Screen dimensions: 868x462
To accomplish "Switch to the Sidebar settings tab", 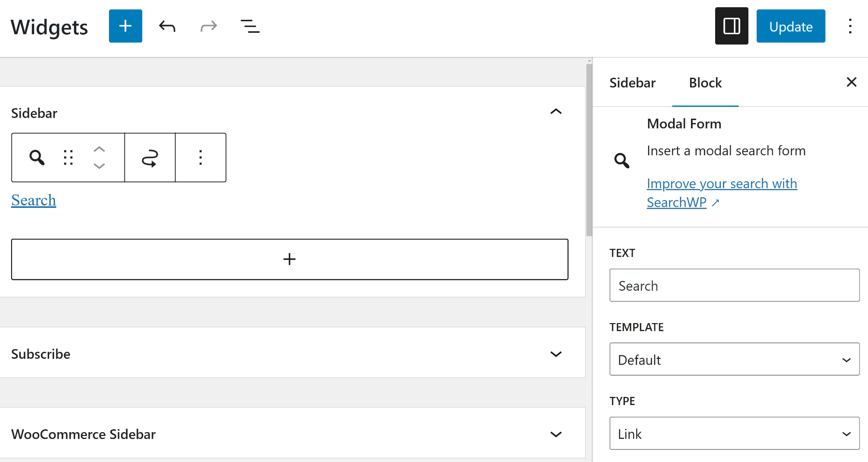I will (632, 83).
